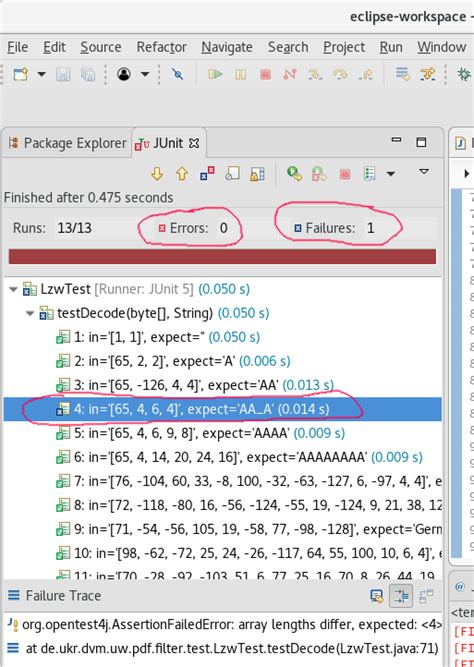This screenshot has height=667, width=474.
Task: Collapse the LzwTest tree node
Action: 14,289
